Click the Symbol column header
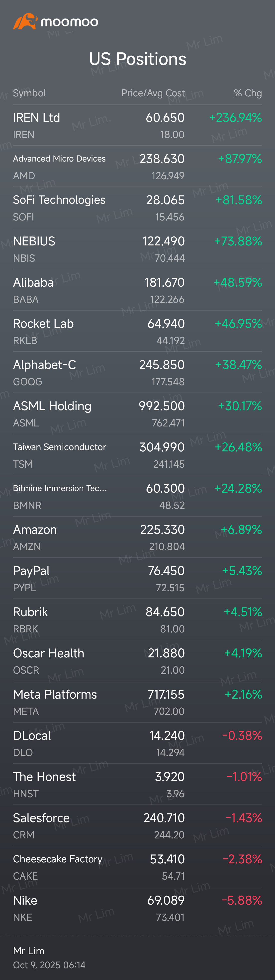Image resolution: width=275 pixels, height=980 pixels. tap(29, 93)
